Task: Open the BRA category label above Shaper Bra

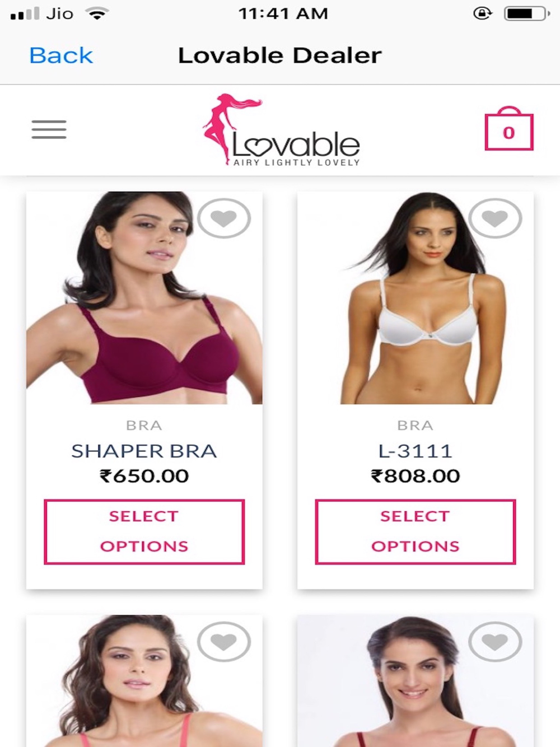Action: 144,426
